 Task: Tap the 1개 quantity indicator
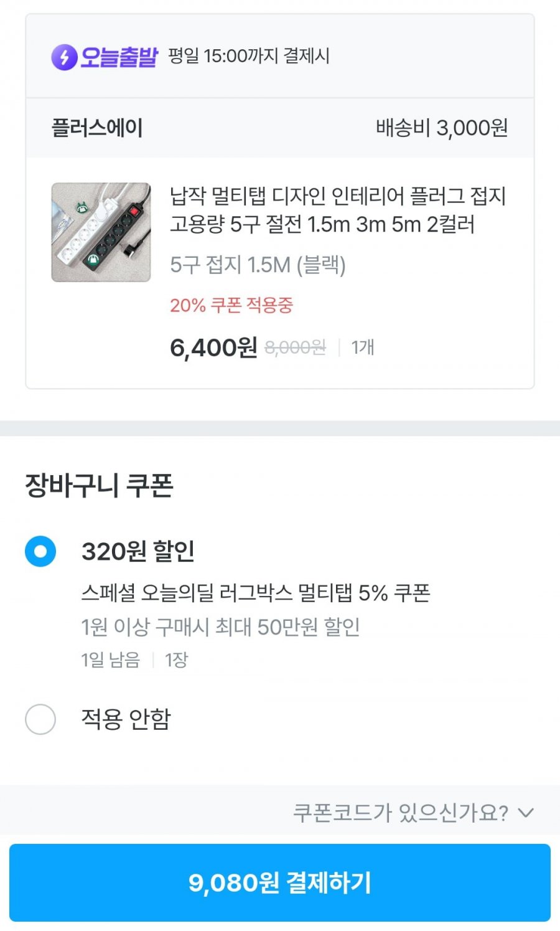point(362,347)
